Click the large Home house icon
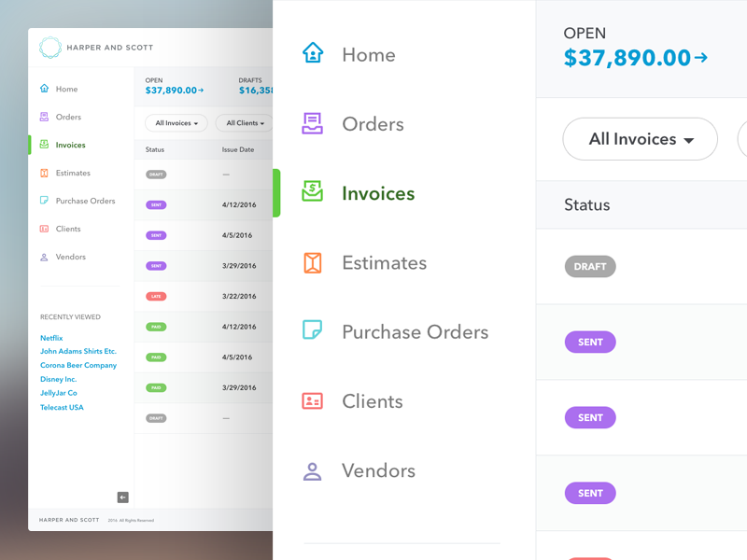747x560 pixels. tap(313, 52)
